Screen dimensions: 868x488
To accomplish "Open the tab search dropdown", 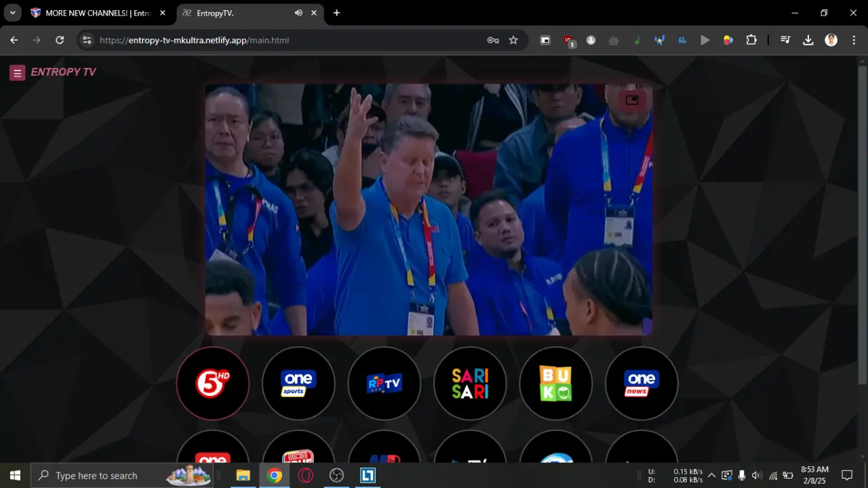I will (12, 13).
